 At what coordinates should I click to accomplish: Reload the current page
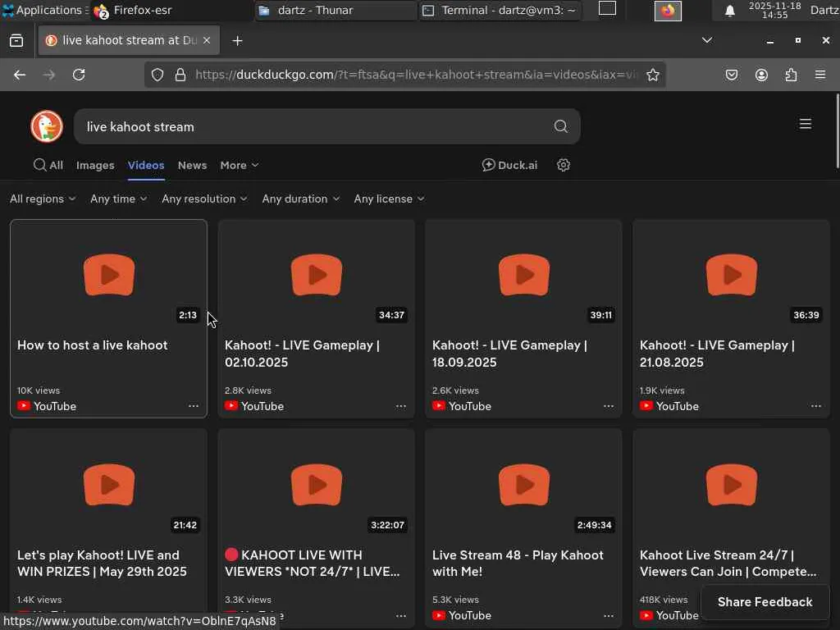click(79, 75)
